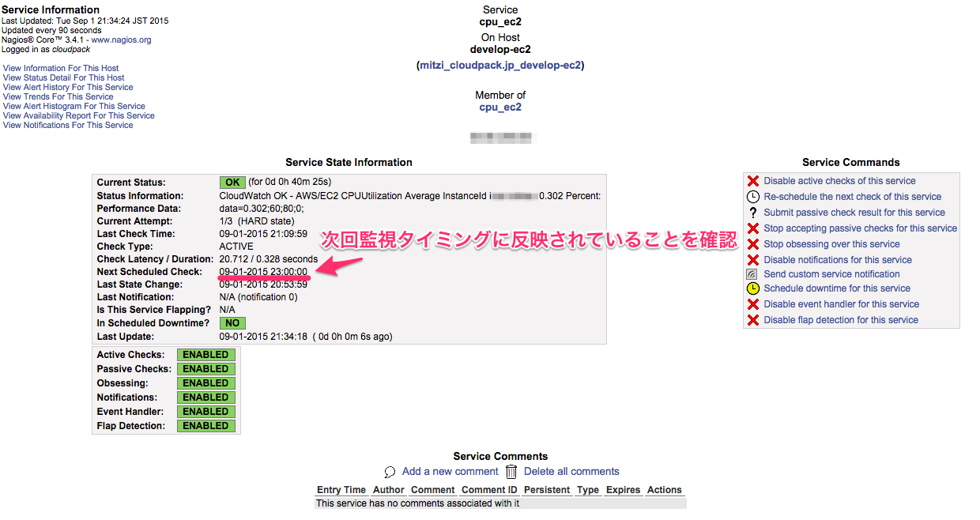
Task: Open View Alert History For This Service
Action: point(67,87)
